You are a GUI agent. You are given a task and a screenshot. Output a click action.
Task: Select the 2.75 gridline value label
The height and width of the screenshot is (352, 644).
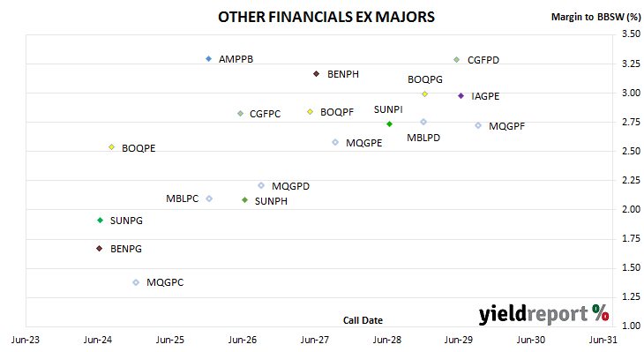tap(631, 122)
